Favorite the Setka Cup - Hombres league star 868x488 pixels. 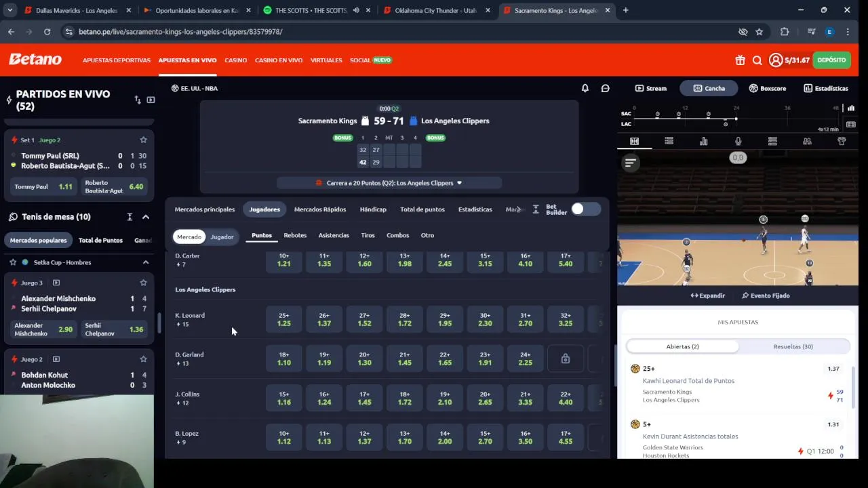pos(13,262)
